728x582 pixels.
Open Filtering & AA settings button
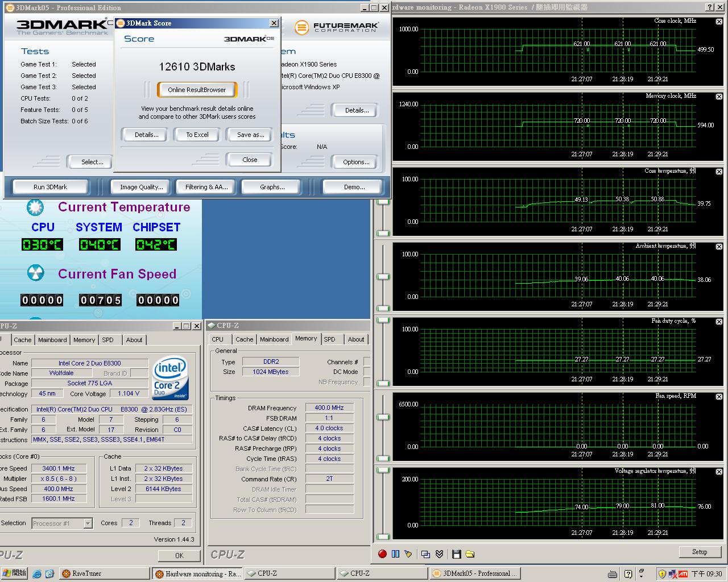tap(206, 187)
